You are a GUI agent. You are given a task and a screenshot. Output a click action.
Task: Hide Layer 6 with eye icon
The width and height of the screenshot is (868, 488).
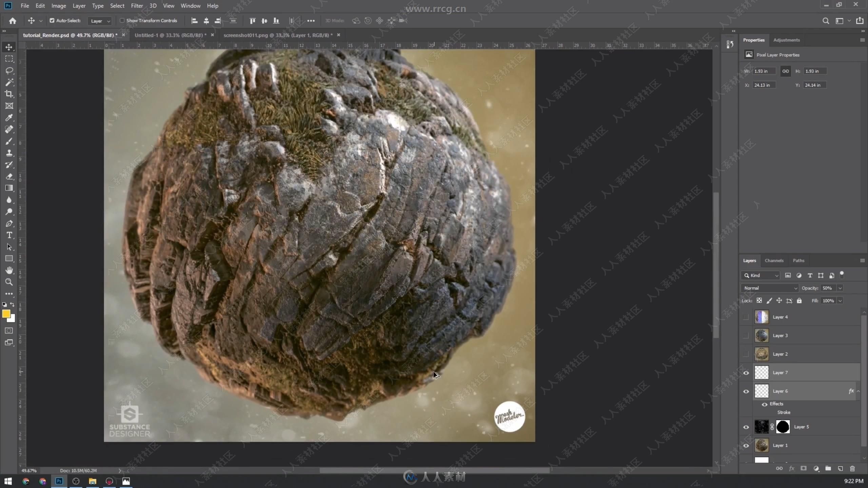pyautogui.click(x=746, y=390)
